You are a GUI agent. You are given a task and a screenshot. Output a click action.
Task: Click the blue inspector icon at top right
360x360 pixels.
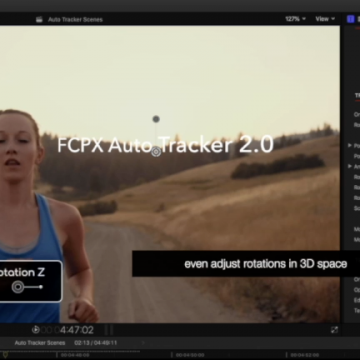pyautogui.click(x=350, y=19)
